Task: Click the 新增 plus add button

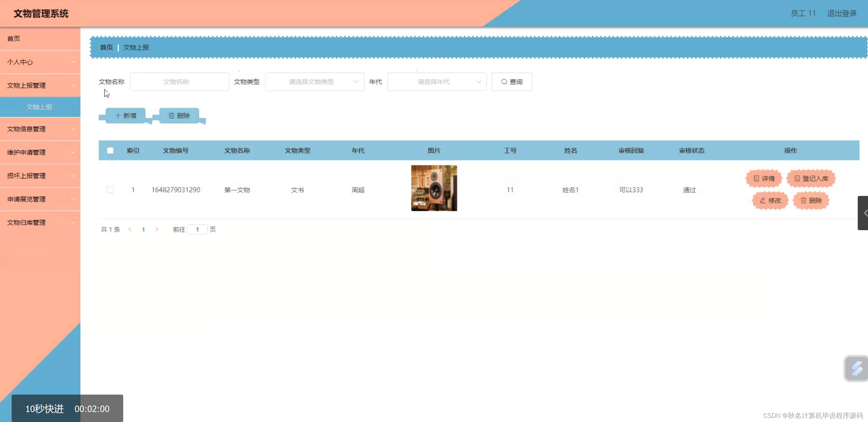Action: (x=125, y=115)
